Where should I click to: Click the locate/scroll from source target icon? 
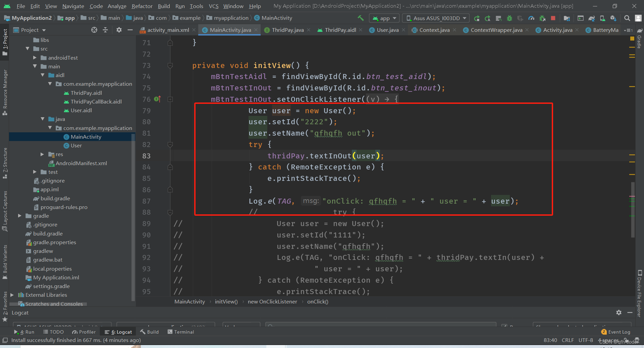(94, 30)
